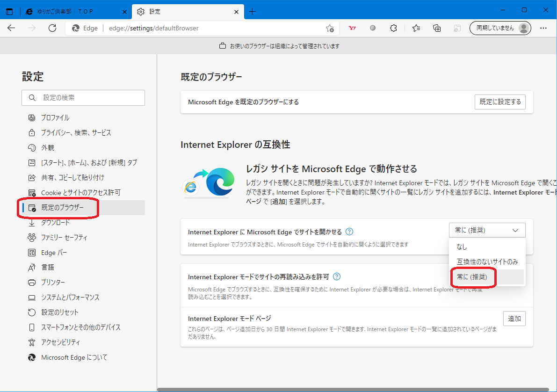This screenshot has width=557, height=392.
Task: Click the gray circular extension icon
Action: pyautogui.click(x=373, y=28)
